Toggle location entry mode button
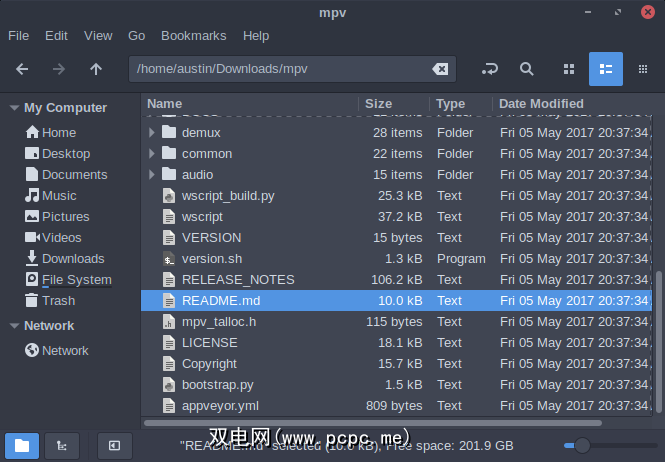Screen dimensions: 665x462 click(490, 69)
